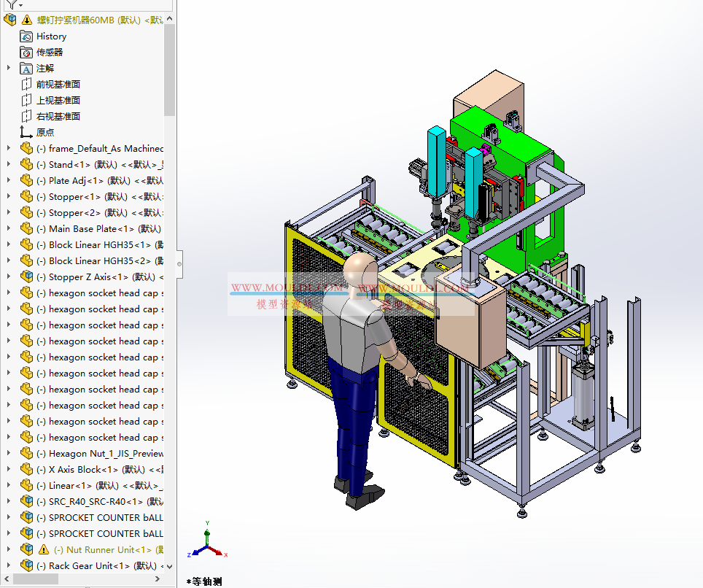The height and width of the screenshot is (588, 703).
Task: Expand the Rack Gear Unit<1> node
Action: (x=9, y=565)
